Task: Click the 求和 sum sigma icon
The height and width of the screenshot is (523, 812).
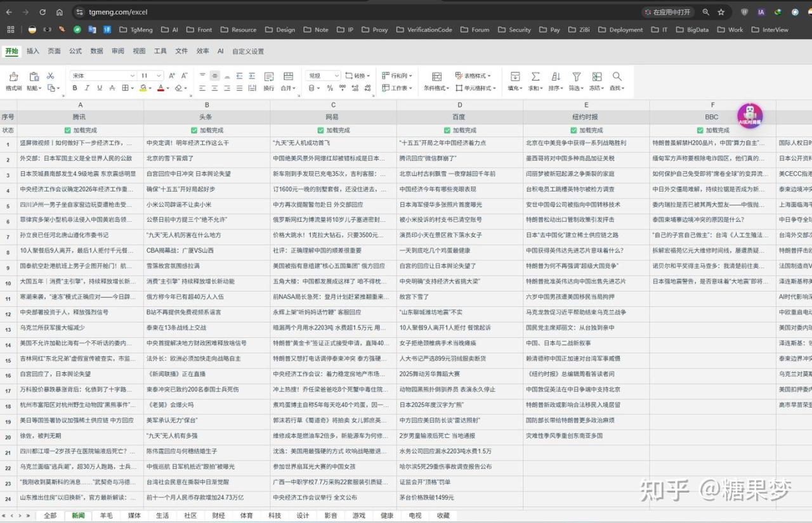Action: 535,77
